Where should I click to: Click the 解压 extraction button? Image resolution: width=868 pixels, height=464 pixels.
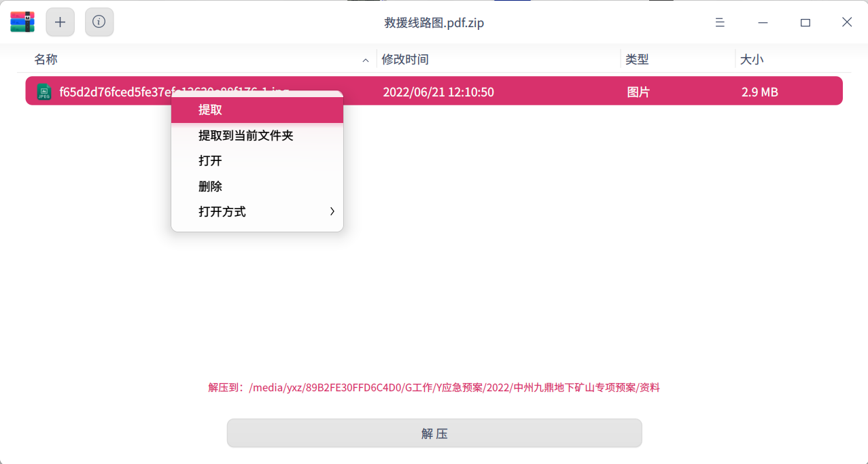(434, 433)
